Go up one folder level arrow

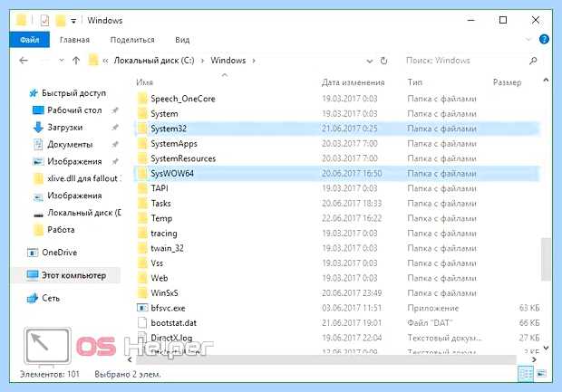(76, 61)
